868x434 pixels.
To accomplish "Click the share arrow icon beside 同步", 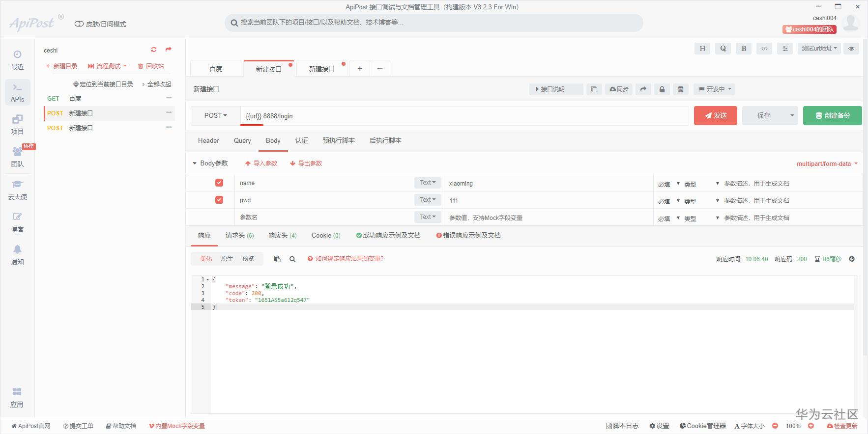I will coord(643,89).
